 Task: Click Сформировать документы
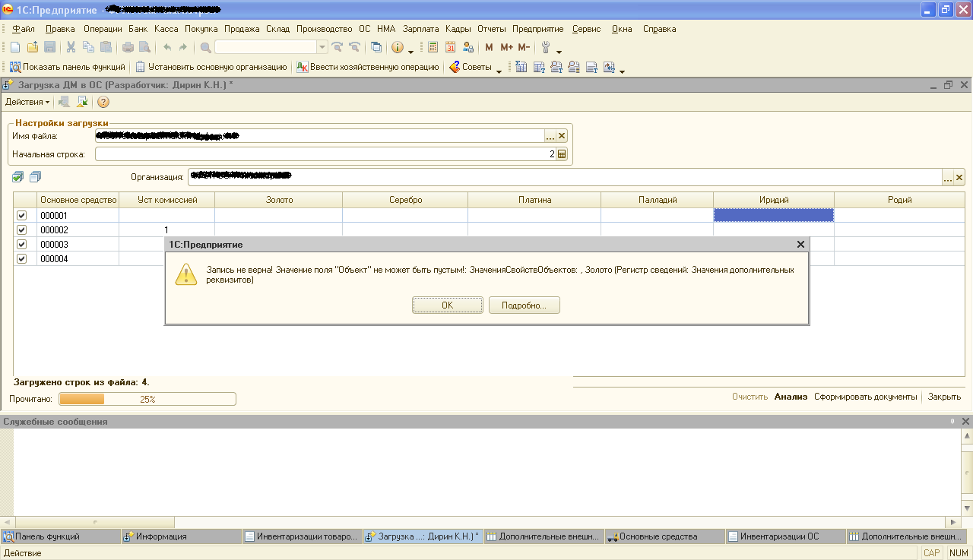point(866,397)
